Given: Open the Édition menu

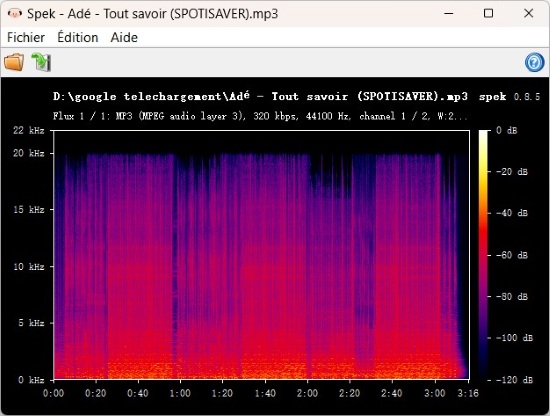Looking at the screenshot, I should (78, 37).
